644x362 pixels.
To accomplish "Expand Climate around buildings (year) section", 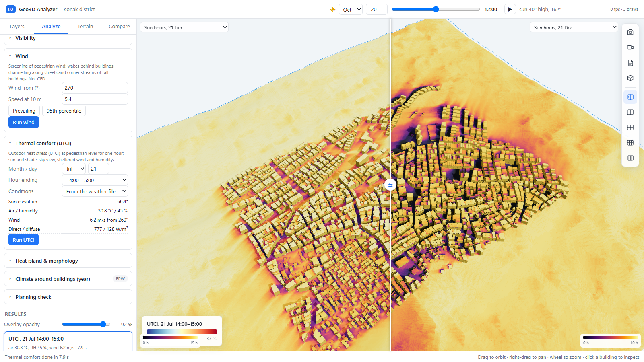I will point(68,279).
